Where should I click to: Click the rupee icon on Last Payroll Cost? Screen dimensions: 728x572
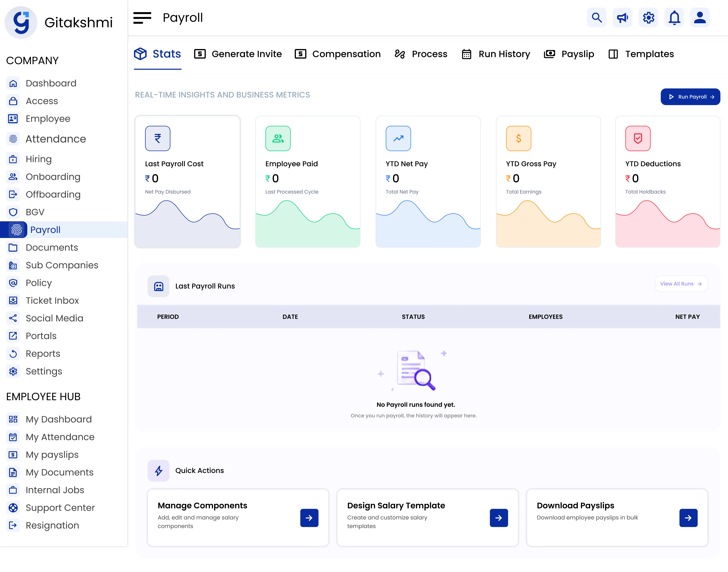(157, 138)
